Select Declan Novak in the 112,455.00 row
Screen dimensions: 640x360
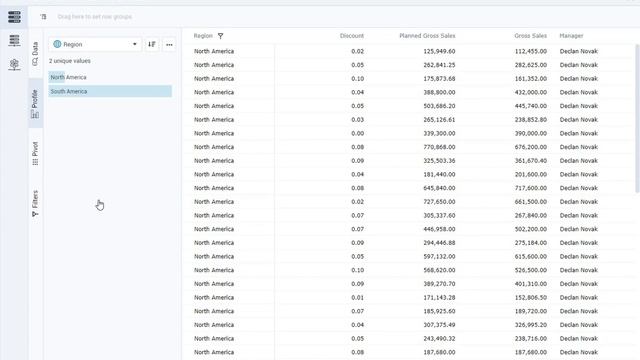pos(578,51)
